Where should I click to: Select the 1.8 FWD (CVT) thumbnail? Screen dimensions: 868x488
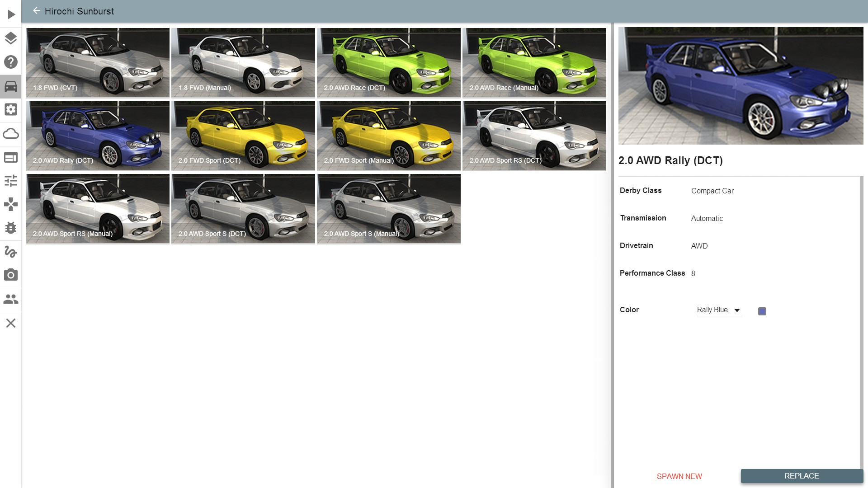tap(98, 62)
